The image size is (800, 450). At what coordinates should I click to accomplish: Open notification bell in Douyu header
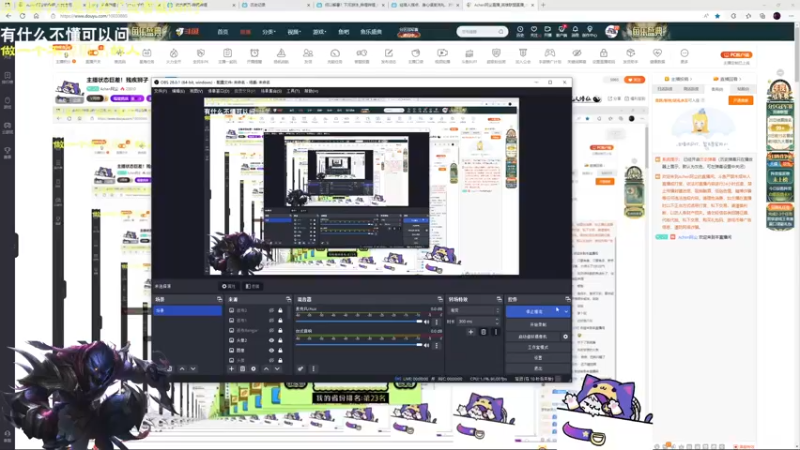tap(575, 30)
